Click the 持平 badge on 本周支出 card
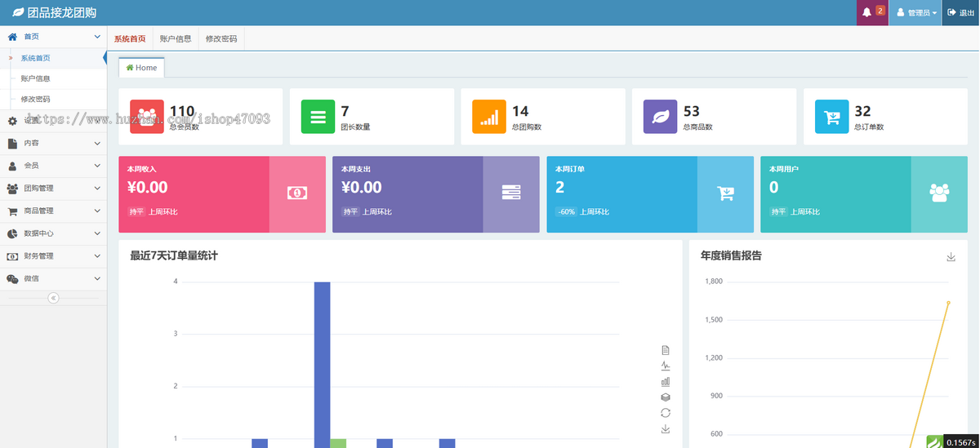The image size is (980, 448). [x=350, y=211]
